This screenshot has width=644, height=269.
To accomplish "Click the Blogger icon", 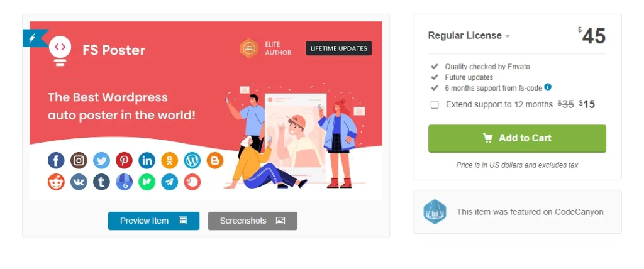I will click(x=215, y=160).
